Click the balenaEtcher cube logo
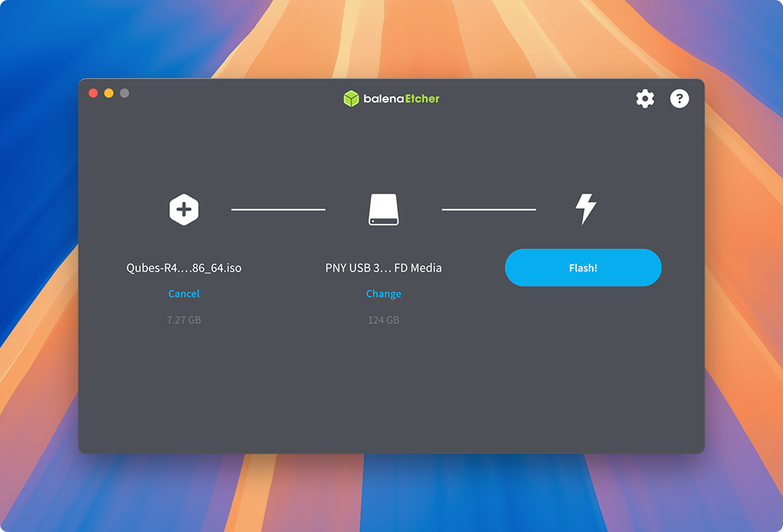 point(351,99)
